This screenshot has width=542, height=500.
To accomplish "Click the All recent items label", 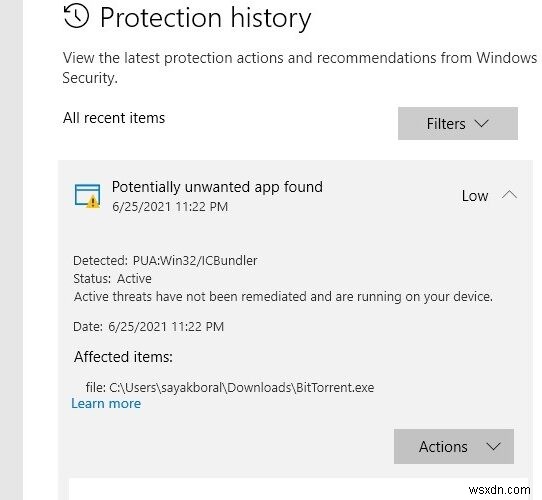I will pos(114,118).
